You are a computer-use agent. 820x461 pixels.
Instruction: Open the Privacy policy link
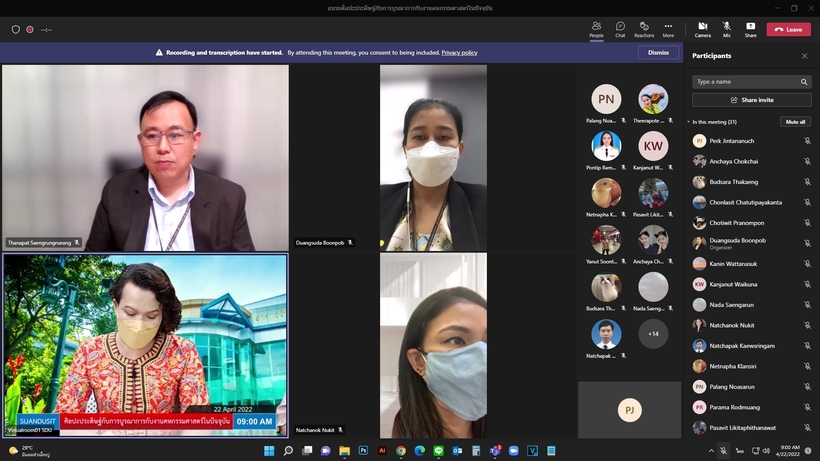point(459,53)
